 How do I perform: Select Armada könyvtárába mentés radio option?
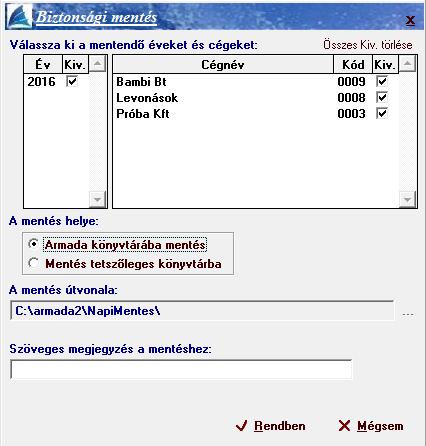[x=33, y=244]
